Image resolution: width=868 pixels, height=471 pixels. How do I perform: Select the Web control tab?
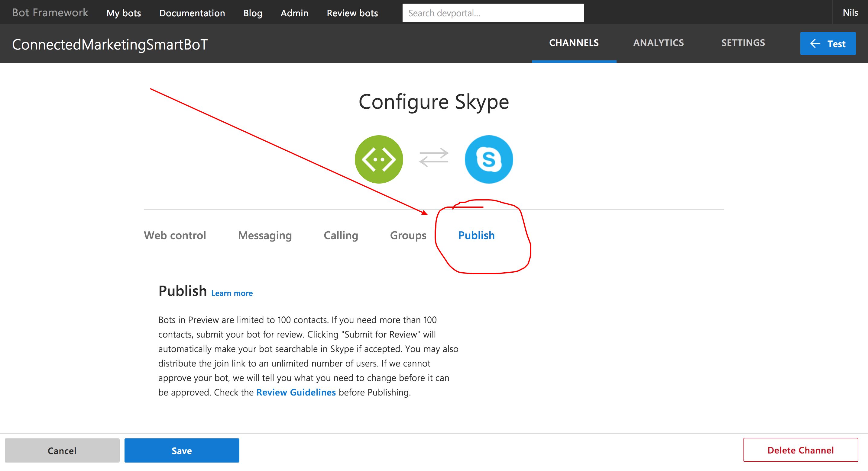pyautogui.click(x=175, y=235)
